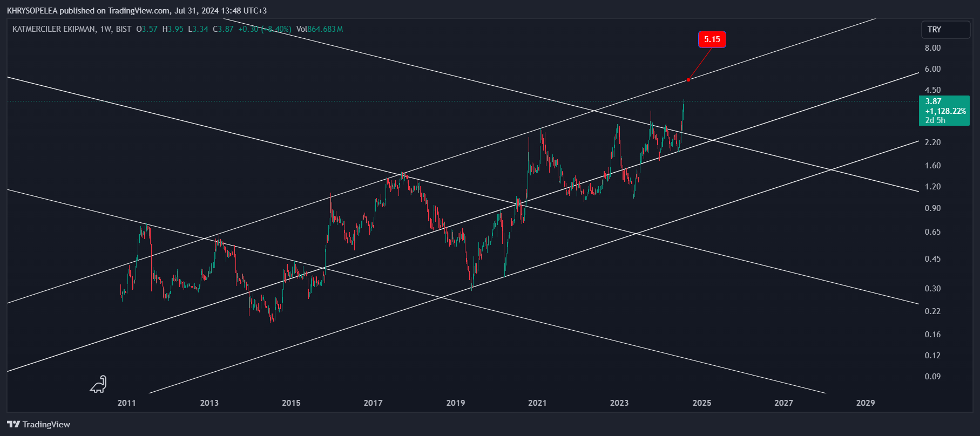980x436 pixels.
Task: Click the 0.16 price axis label
Action: click(x=933, y=335)
